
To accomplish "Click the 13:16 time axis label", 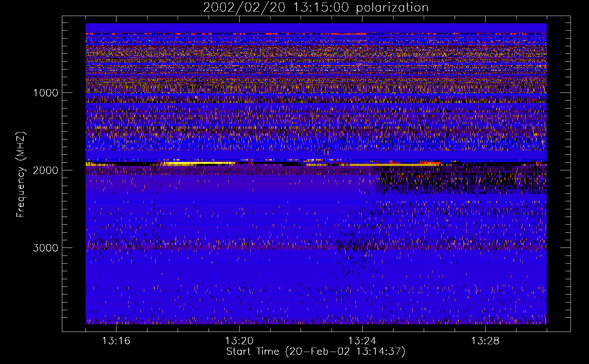I will pyautogui.click(x=116, y=341).
